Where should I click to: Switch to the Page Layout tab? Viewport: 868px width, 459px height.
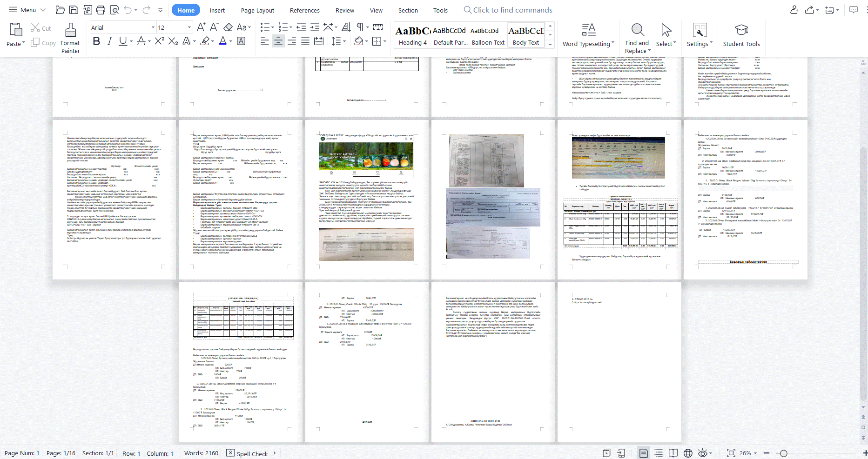(x=257, y=10)
